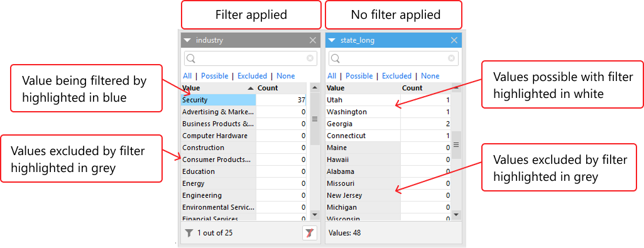Viewport: 644px width, 248px height.
Task: Select the Advertising & Marke... row
Action: pos(219,112)
